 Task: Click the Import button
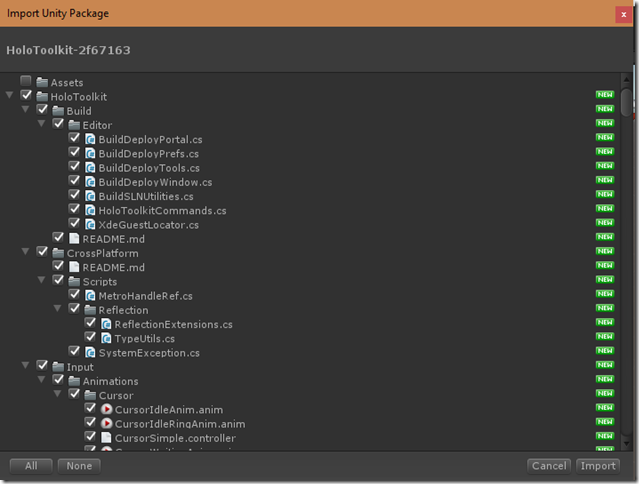(598, 466)
